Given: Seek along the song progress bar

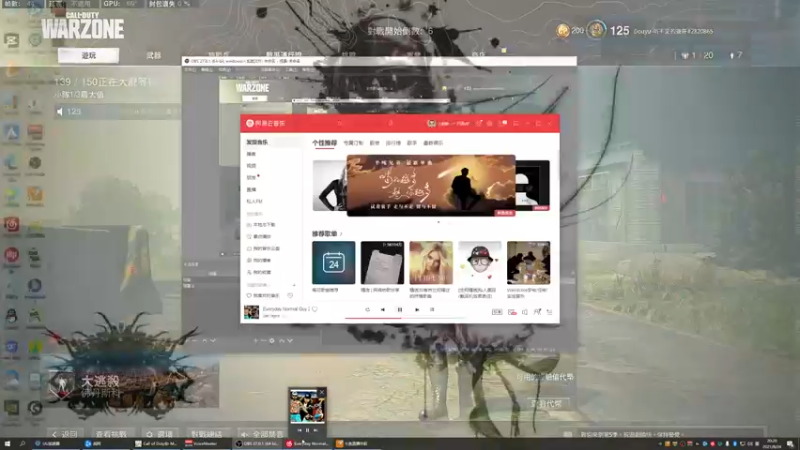Looking at the screenshot, I should (406, 318).
